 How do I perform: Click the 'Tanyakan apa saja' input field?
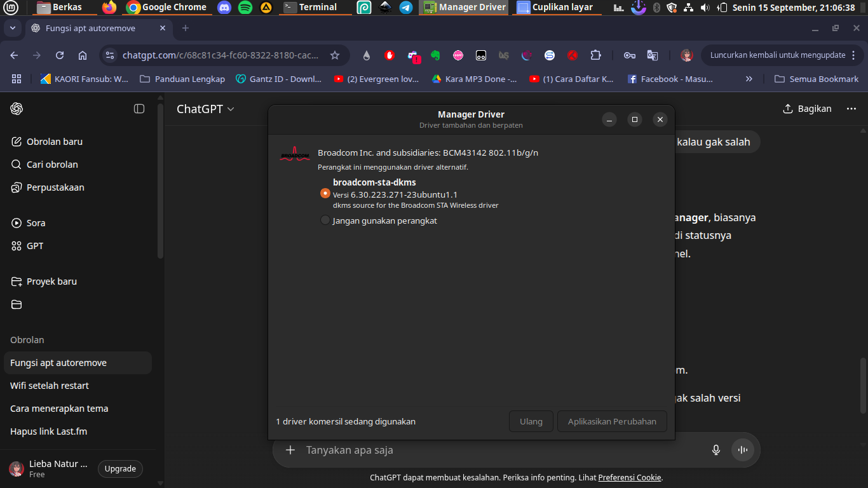tap(496, 450)
